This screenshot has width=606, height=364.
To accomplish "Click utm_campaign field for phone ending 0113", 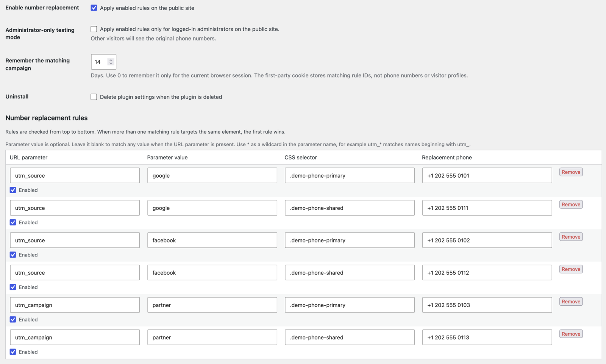I will point(75,337).
